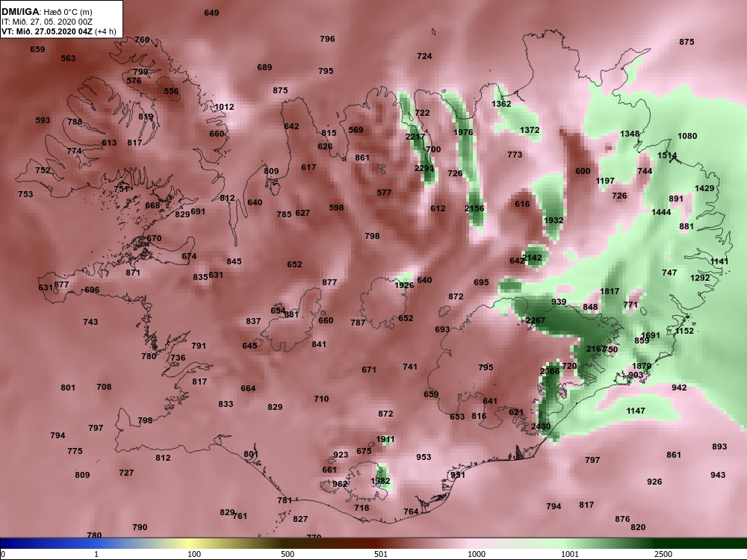Click the 1429 value
This screenshot has width=747, height=560.
click(x=704, y=188)
